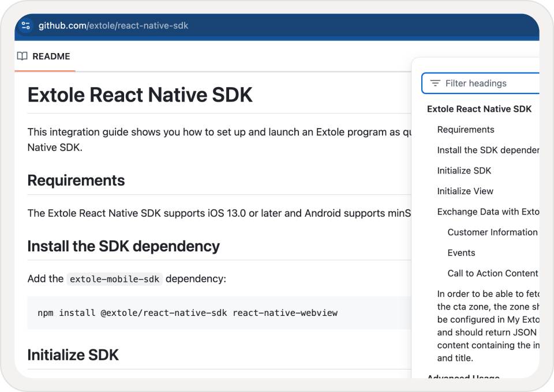The image size is (554, 392).
Task: Click the Install the SDK dependency heading in README
Action: click(x=123, y=246)
